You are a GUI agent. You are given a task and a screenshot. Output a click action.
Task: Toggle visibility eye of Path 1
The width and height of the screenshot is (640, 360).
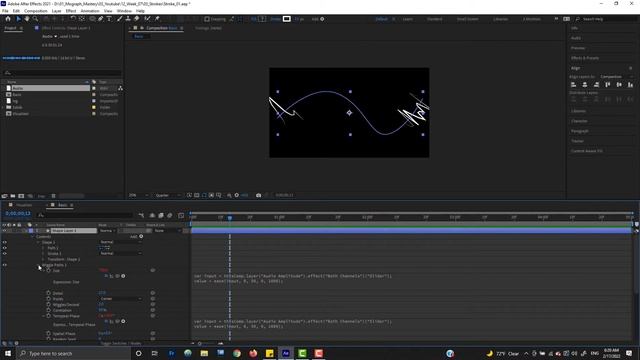pyautogui.click(x=4, y=248)
